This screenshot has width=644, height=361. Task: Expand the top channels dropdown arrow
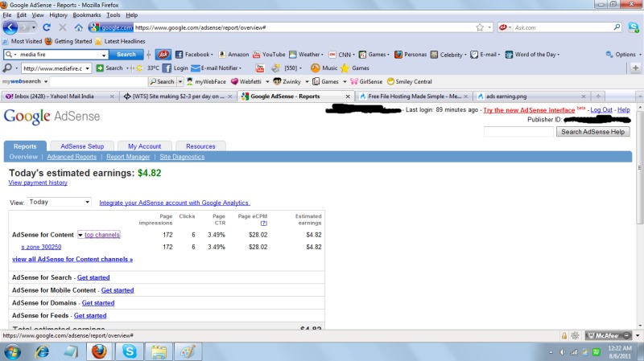[80, 235]
